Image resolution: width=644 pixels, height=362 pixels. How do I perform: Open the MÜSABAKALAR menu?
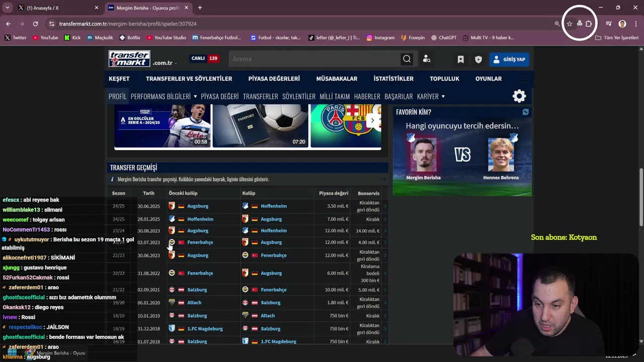(337, 78)
